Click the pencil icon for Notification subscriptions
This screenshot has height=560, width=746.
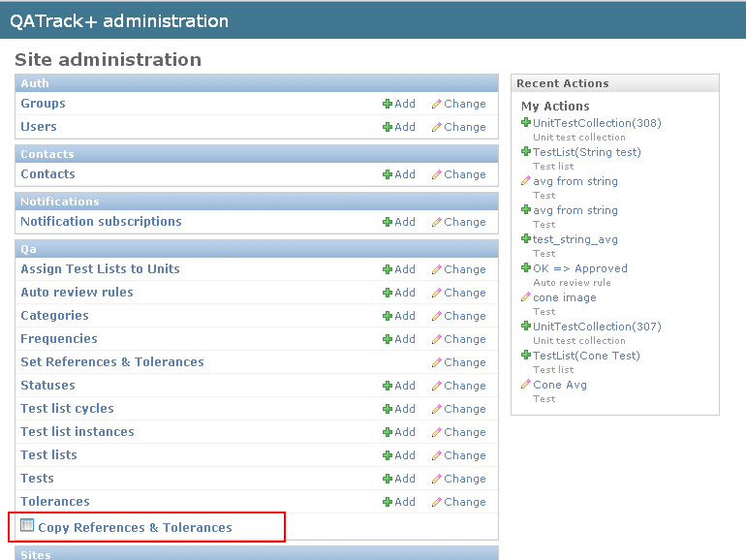437,222
